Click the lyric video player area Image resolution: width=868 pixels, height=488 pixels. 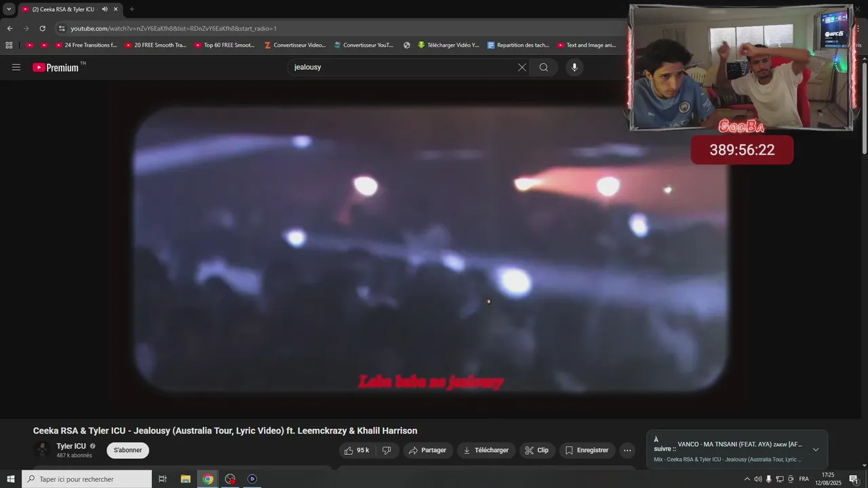(x=431, y=249)
